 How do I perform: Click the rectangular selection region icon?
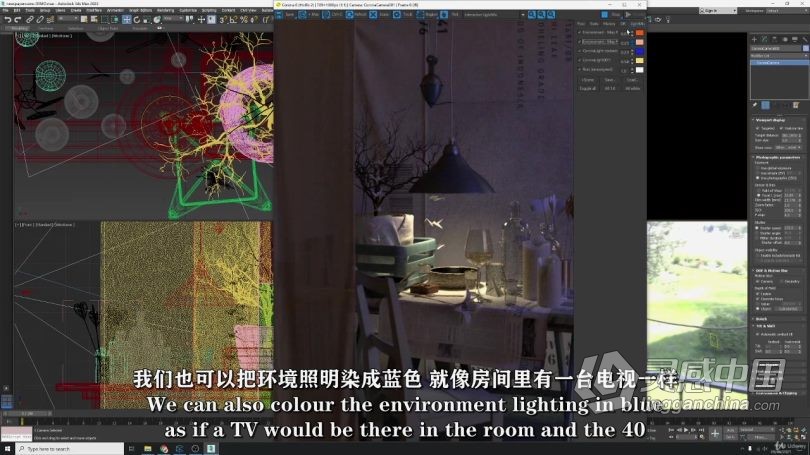pyautogui.click(x=104, y=20)
